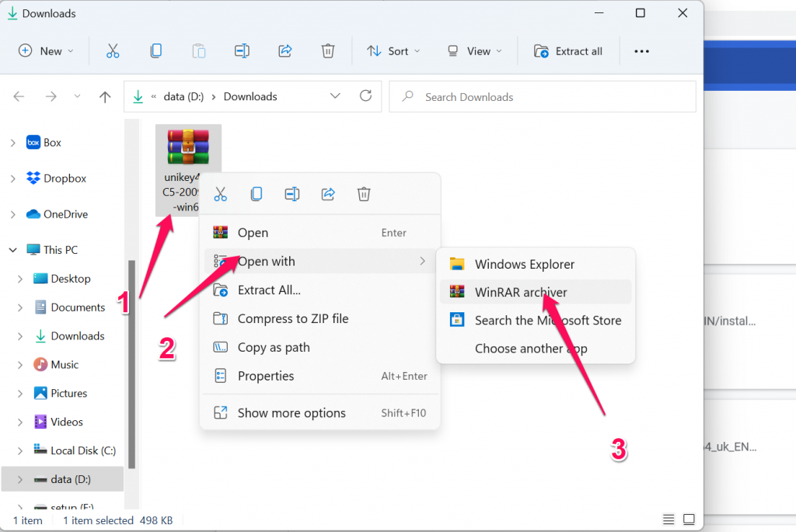Choose WinRAR archiver from the submenu
Viewport: 796px width, 532px height.
[x=521, y=292]
